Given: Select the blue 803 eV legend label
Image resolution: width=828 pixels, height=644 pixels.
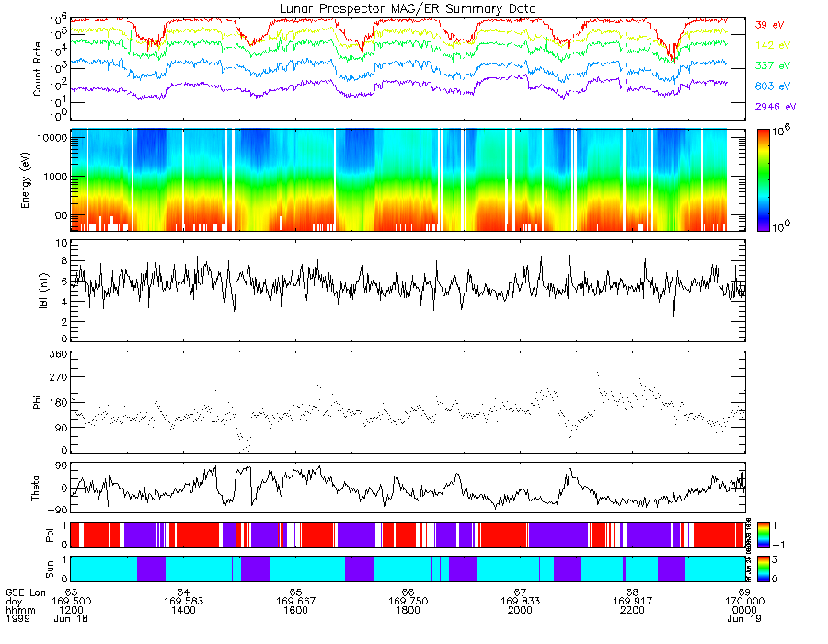Looking at the screenshot, I should 772,86.
